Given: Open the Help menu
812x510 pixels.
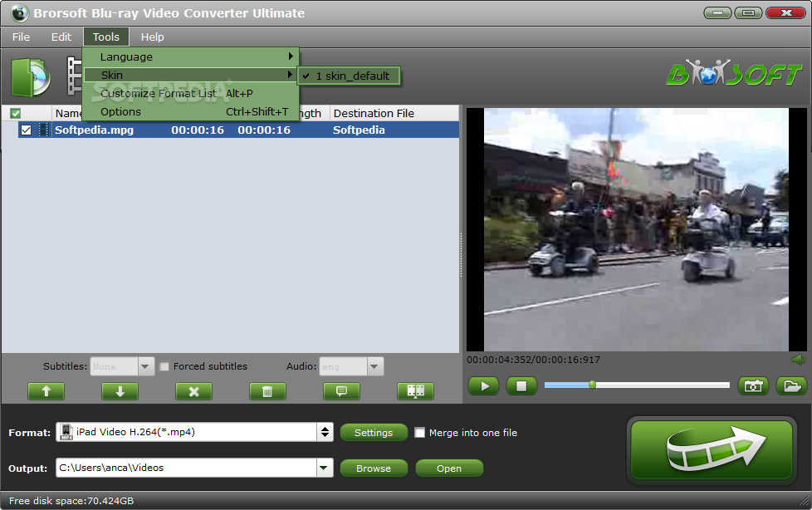Looking at the screenshot, I should click(152, 37).
